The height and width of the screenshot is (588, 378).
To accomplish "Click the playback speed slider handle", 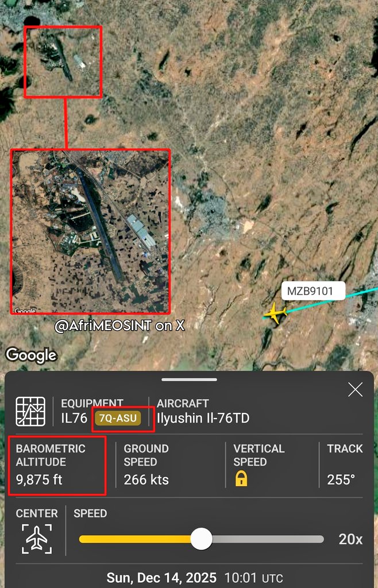I will click(202, 539).
